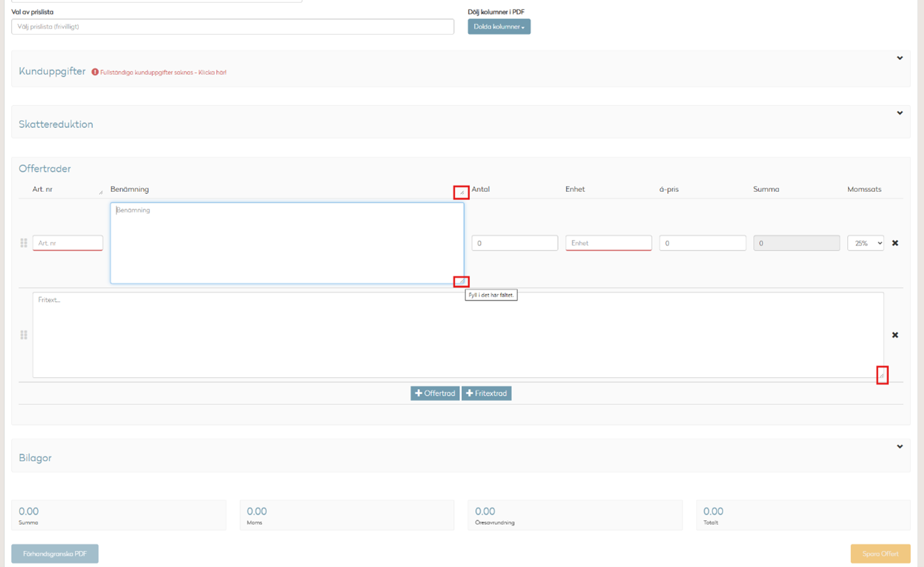The image size is (924, 567).
Task: Click resize handle of Benämning textarea
Action: click(x=461, y=281)
